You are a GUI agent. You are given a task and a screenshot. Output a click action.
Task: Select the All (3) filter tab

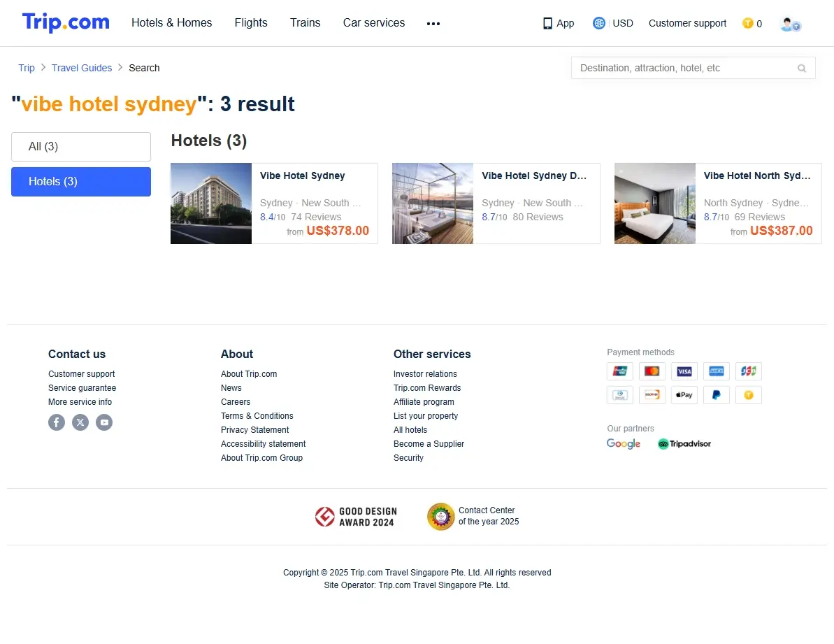tap(81, 147)
